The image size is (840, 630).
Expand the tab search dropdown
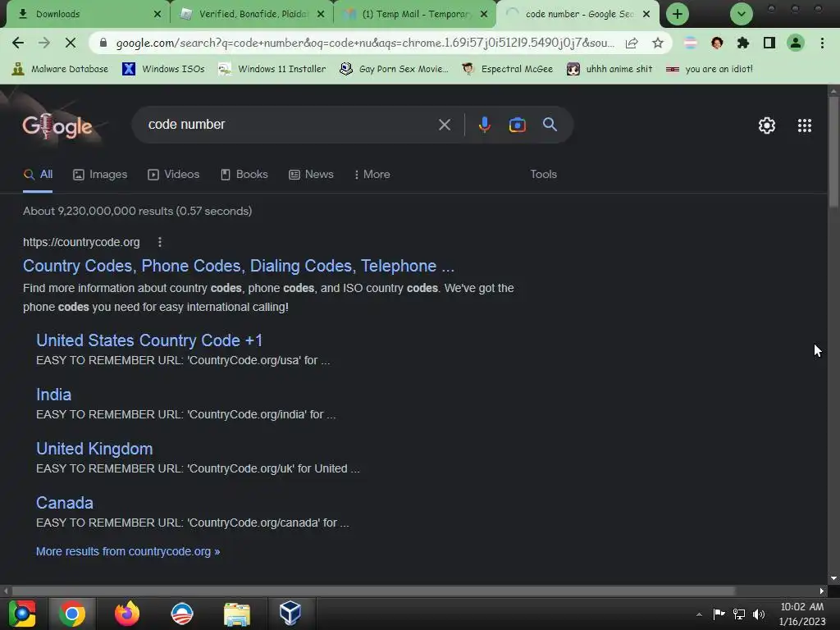click(742, 14)
